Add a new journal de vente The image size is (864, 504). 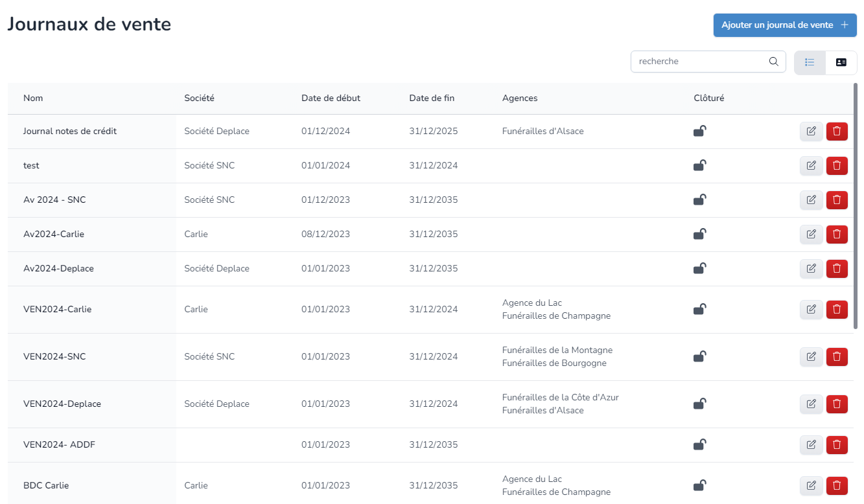pos(784,25)
